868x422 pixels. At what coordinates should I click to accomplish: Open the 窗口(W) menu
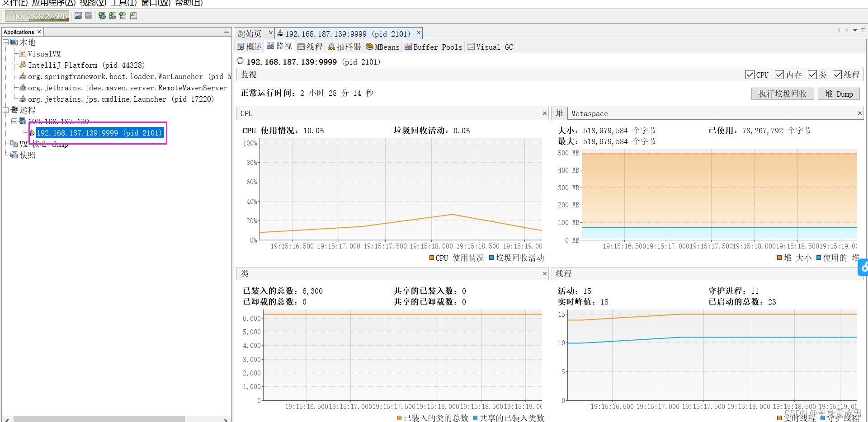156,3
